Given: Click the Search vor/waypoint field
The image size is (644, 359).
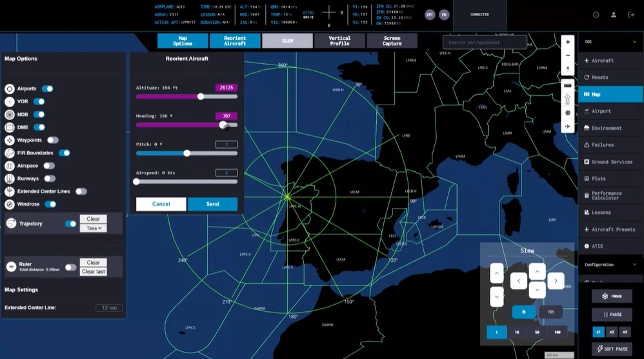Looking at the screenshot, I should click(x=485, y=43).
